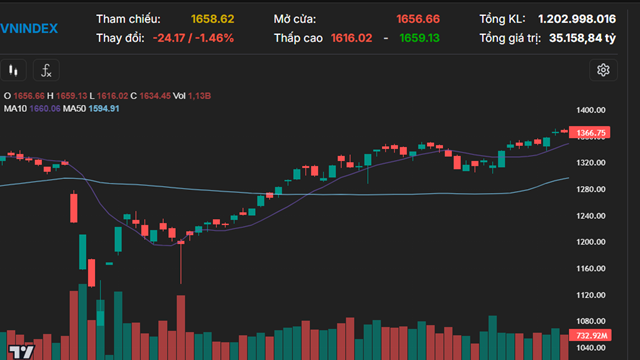Click reference value 1658.62
Viewport: 640px width, 360px height.
pyautogui.click(x=213, y=19)
